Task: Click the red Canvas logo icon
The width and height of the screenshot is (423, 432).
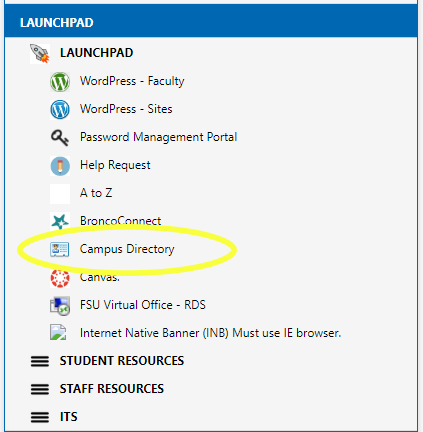Action: tap(60, 278)
